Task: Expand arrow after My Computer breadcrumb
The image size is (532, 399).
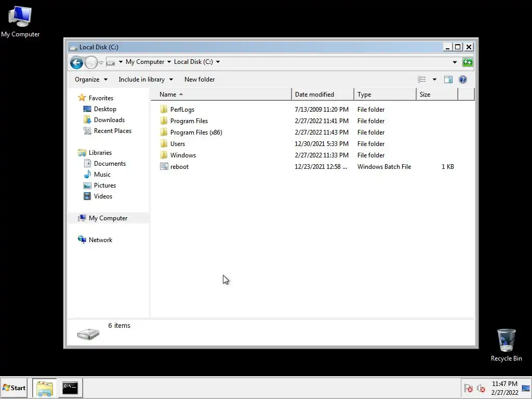Action: [x=169, y=62]
